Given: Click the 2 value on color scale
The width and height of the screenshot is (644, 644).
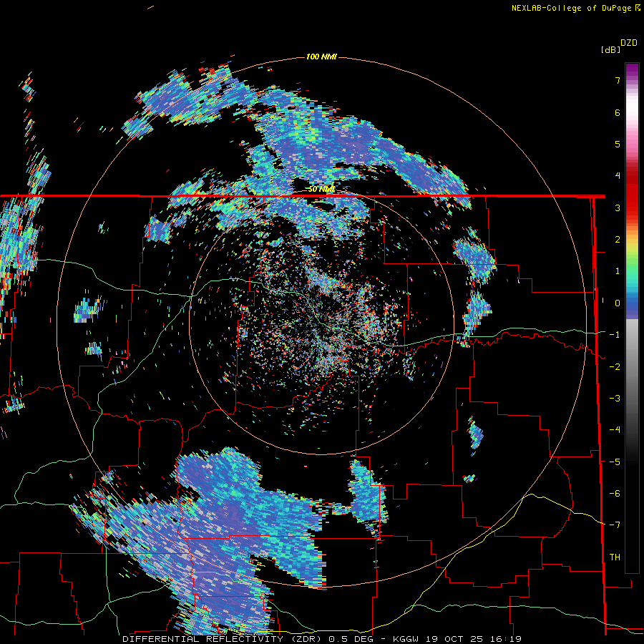Looking at the screenshot, I should click(x=618, y=240).
